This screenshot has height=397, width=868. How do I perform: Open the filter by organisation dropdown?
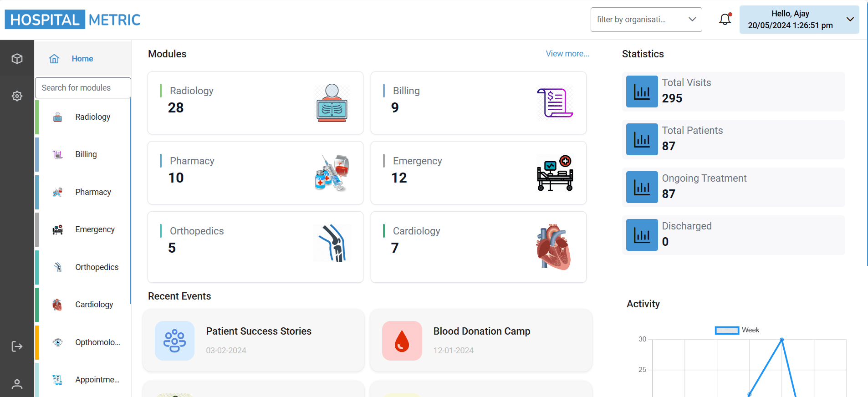(646, 20)
